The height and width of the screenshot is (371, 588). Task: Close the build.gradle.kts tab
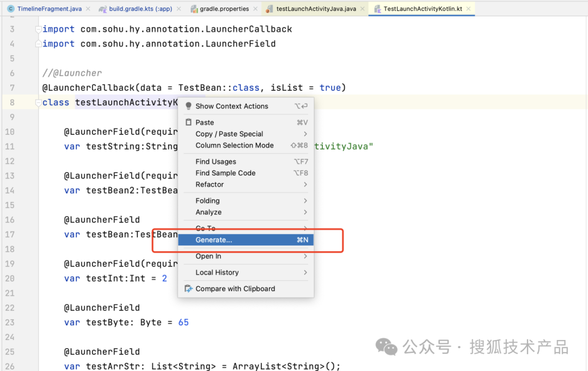click(179, 9)
